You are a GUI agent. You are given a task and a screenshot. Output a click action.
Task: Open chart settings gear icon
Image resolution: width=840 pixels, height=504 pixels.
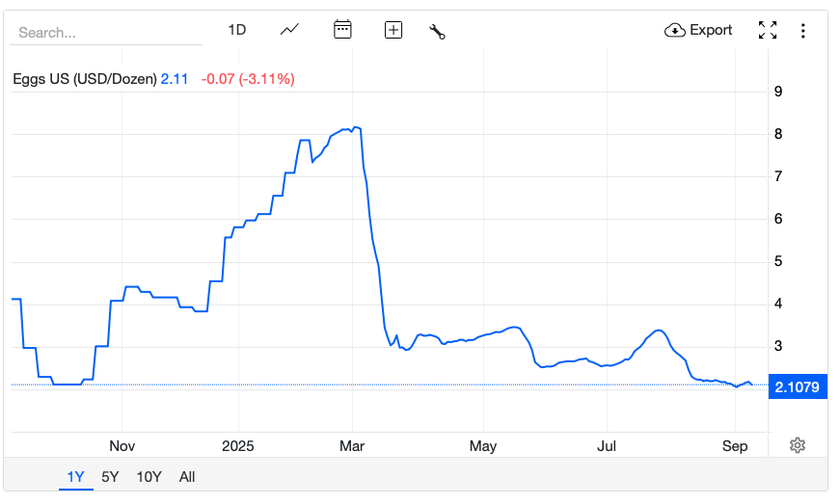pyautogui.click(x=798, y=445)
